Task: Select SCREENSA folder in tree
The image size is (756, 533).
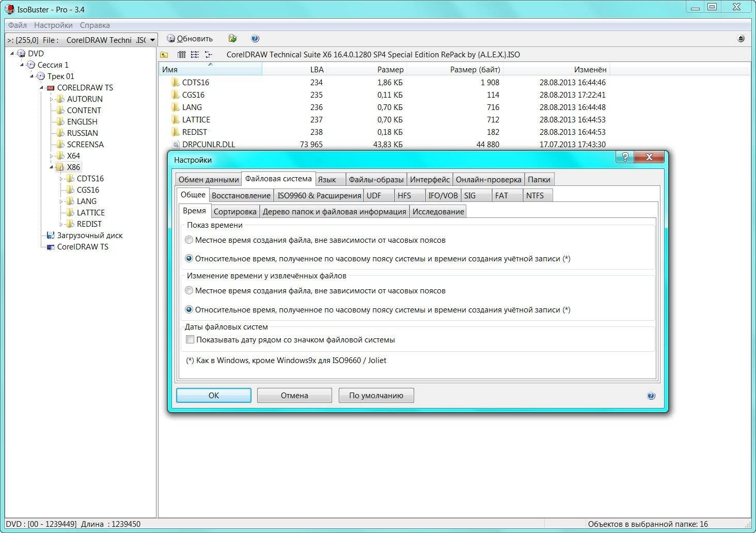Action: pyautogui.click(x=85, y=145)
